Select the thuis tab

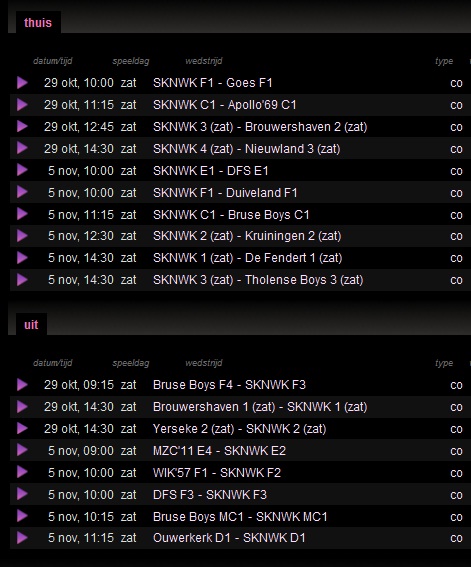38,22
